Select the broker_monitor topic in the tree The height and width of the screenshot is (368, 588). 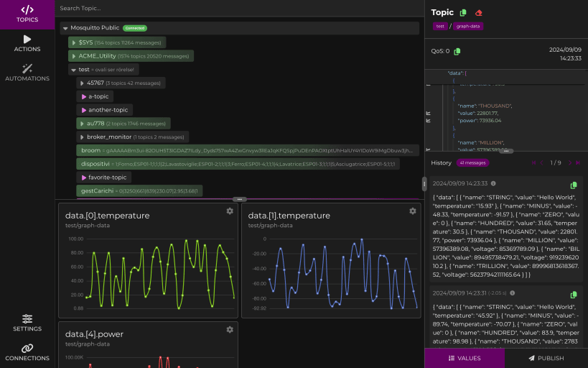109,137
